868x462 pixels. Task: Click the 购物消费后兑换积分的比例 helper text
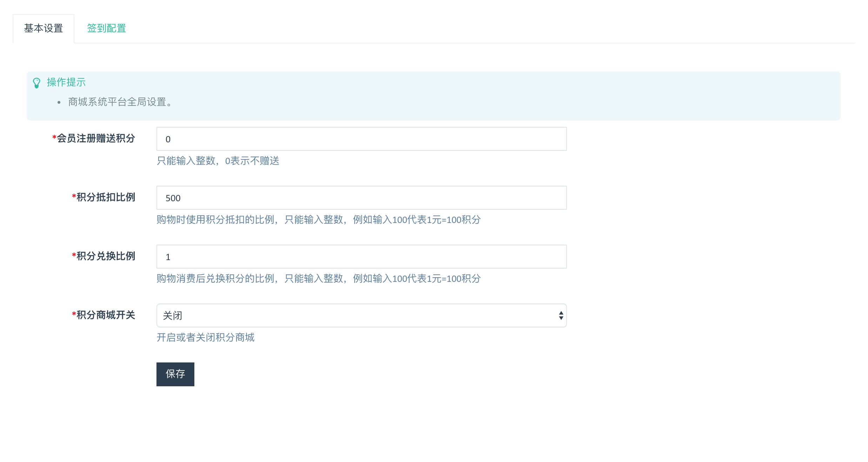tap(318, 279)
